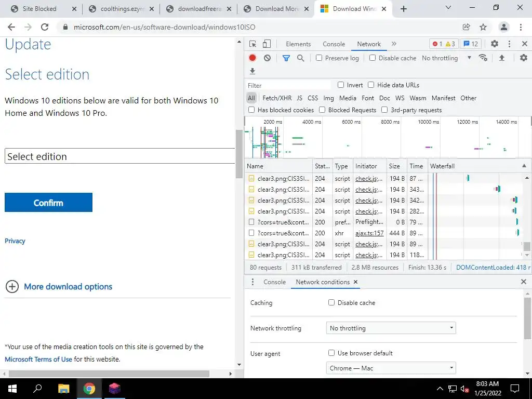Screen dimensions: 532x399
Task: Open File Explorer from taskbar
Action: [x=63, y=389]
